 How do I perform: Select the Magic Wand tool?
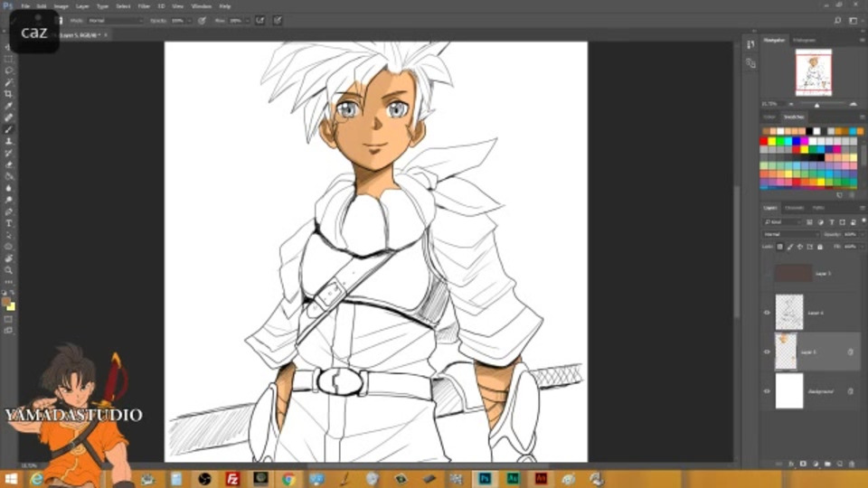click(8, 82)
